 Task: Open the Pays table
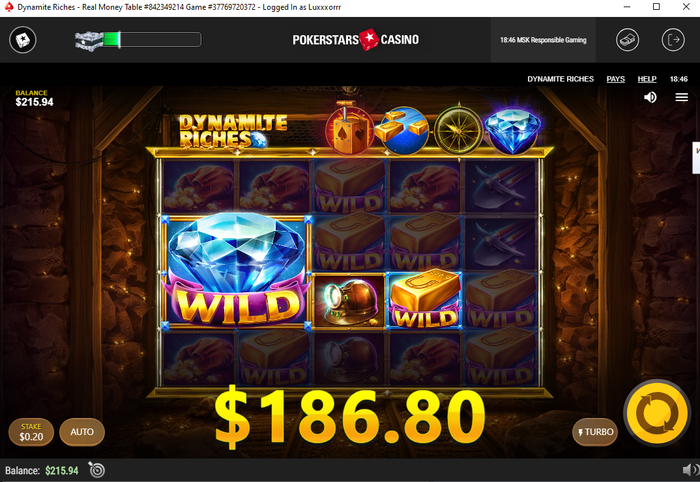point(615,79)
